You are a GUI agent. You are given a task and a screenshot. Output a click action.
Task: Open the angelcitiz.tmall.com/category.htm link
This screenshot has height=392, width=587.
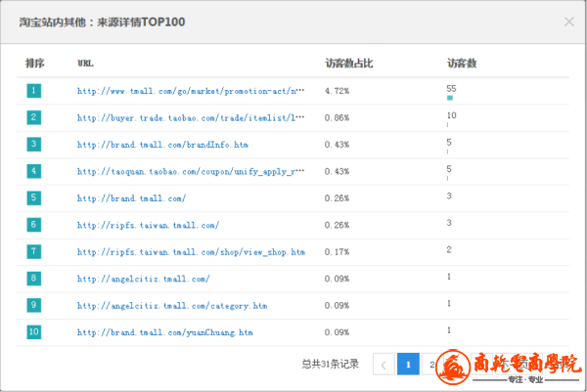point(172,306)
